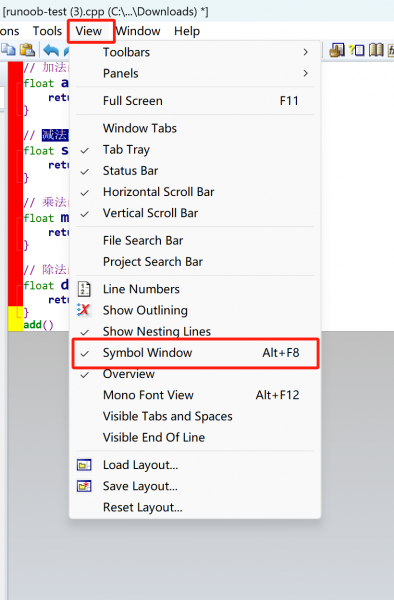Image resolution: width=394 pixels, height=600 pixels.
Task: Click the Line Numbers icon in menu
Action: pos(84,289)
